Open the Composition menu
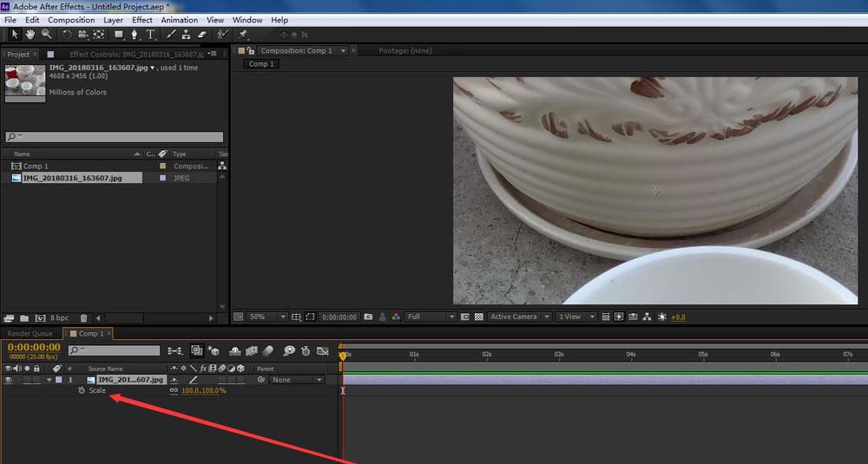Screen dimensions: 868x464 pyautogui.click(x=71, y=20)
